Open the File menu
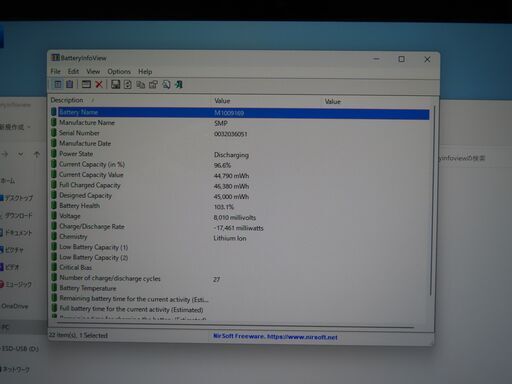 point(55,71)
